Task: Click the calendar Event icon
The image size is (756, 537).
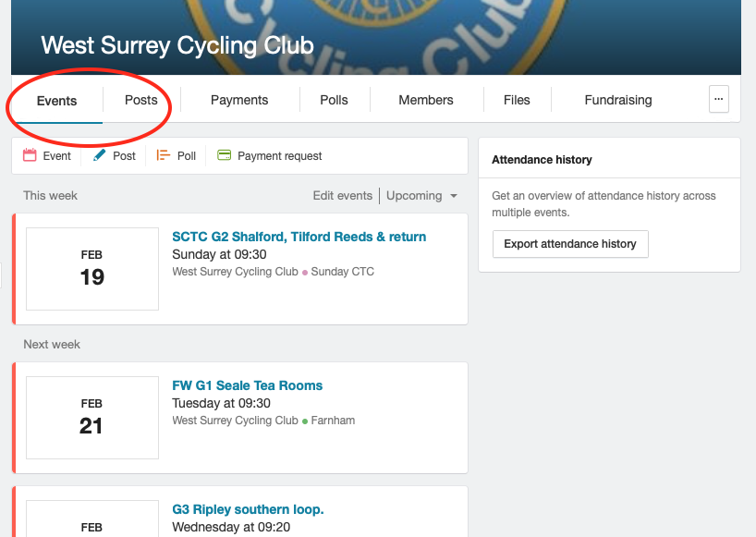Action: click(x=30, y=155)
